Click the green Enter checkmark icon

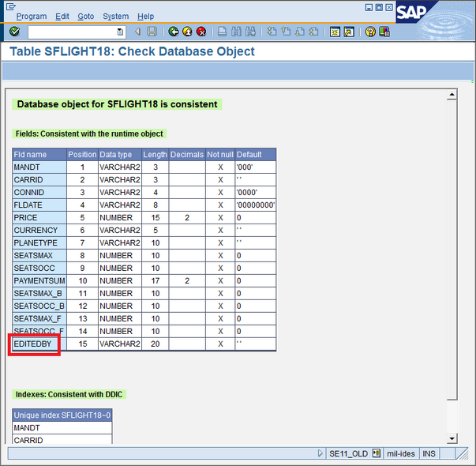point(14,32)
